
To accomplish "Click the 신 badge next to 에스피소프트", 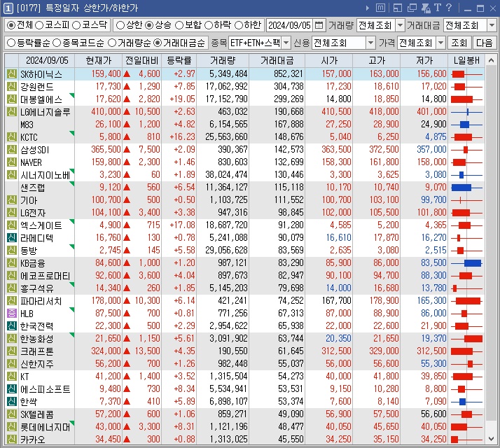I will [x=12, y=389].
